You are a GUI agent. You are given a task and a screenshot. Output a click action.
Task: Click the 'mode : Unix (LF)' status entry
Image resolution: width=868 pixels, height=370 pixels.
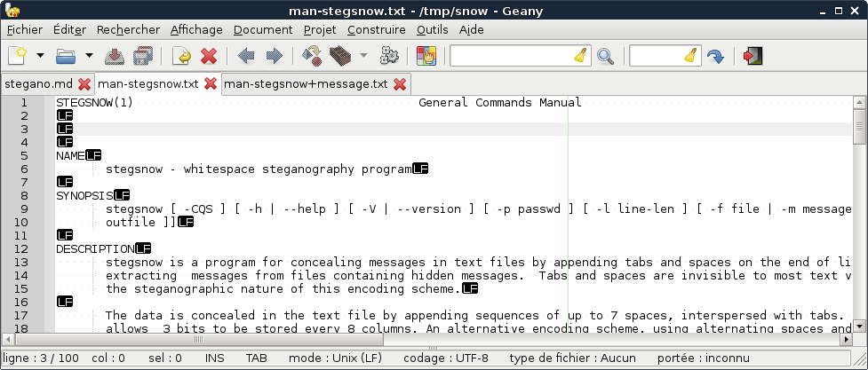[335, 358]
